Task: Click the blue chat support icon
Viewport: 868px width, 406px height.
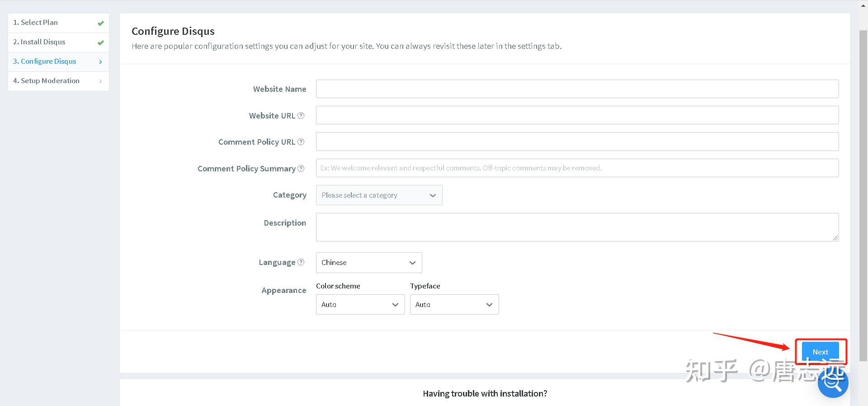Action: [x=833, y=382]
